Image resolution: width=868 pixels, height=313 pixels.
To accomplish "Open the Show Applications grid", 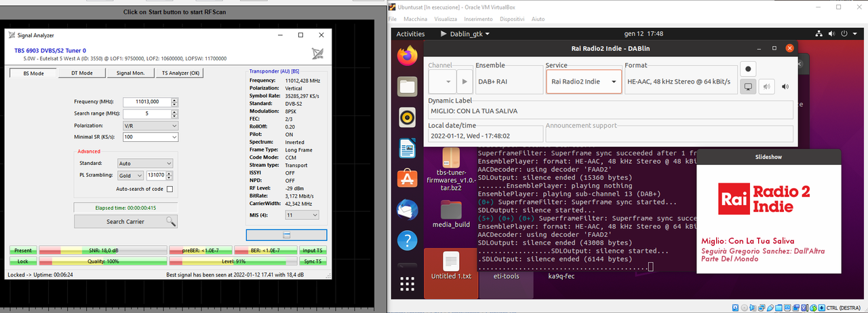I will [407, 283].
